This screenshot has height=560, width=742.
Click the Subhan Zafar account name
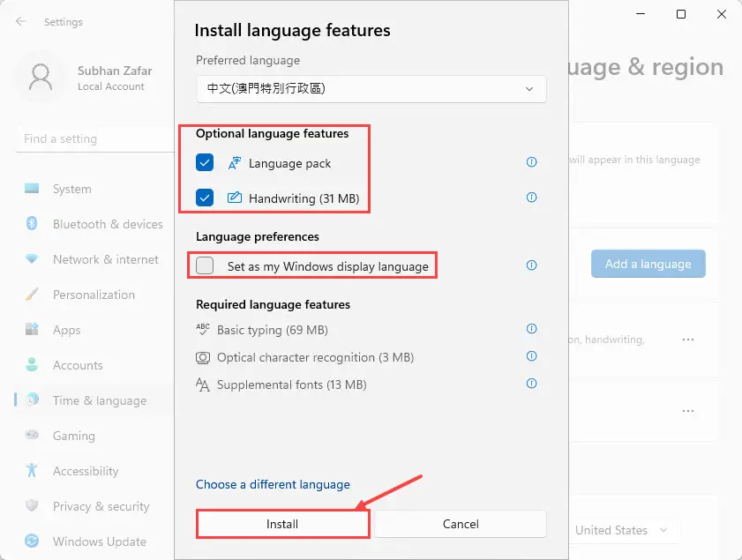pos(115,71)
